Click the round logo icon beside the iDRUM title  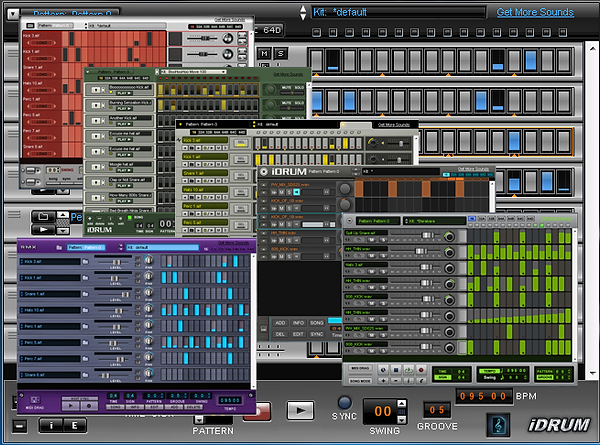[x=263, y=172]
